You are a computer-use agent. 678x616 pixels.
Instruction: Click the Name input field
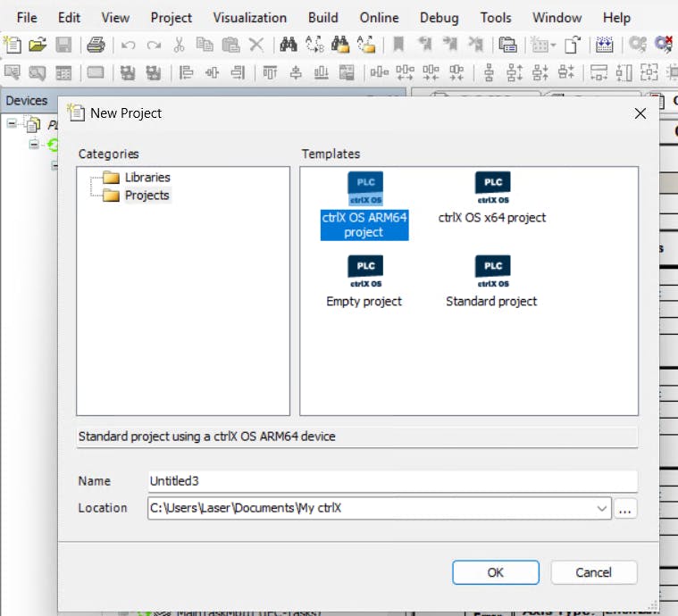391,481
